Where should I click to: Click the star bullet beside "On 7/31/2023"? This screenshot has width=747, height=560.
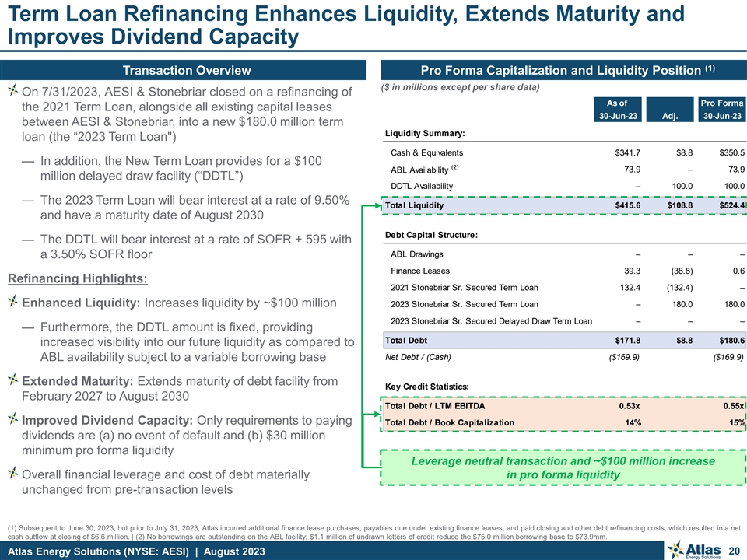pos(13,92)
